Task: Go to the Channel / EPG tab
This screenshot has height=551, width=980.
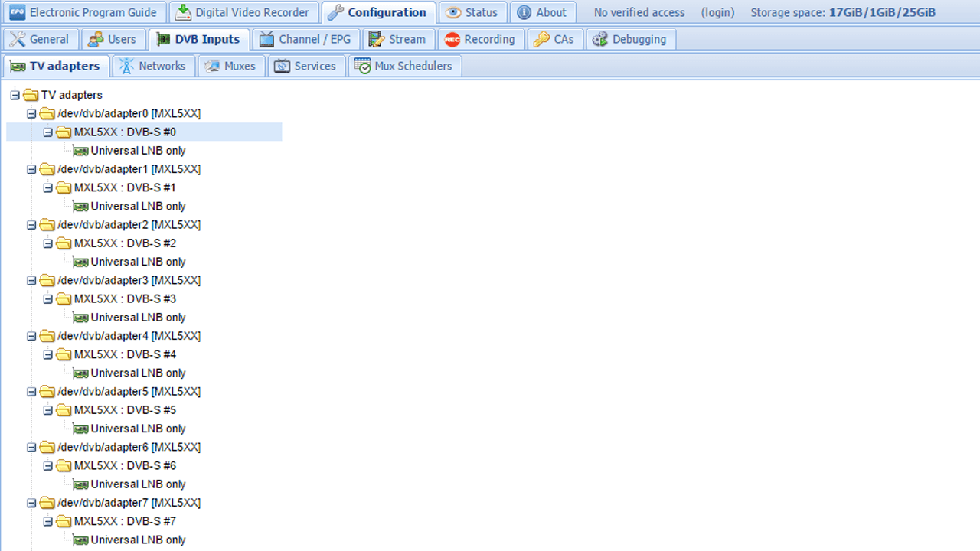Action: click(305, 40)
